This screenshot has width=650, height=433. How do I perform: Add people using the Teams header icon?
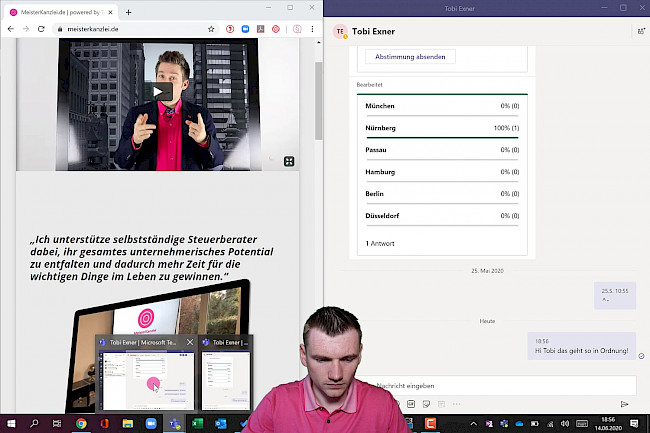639,31
